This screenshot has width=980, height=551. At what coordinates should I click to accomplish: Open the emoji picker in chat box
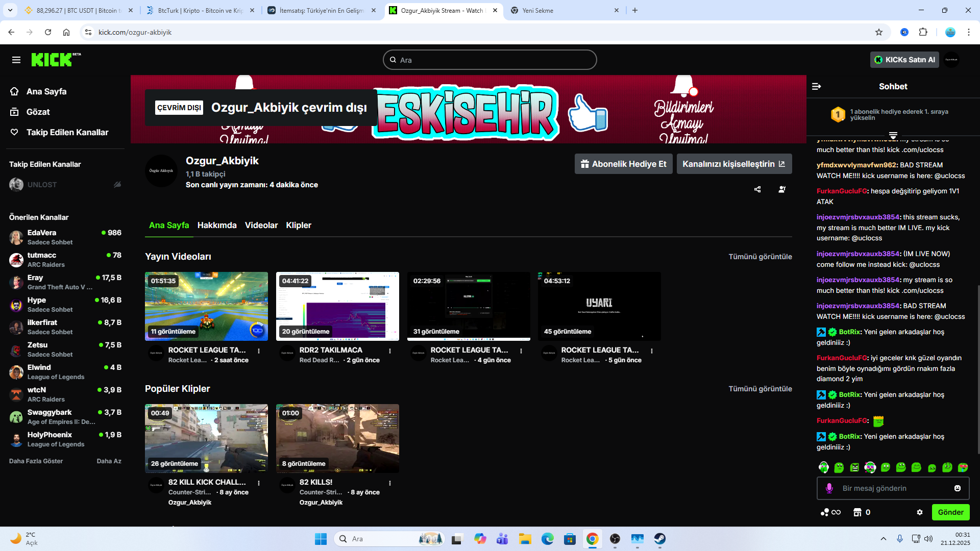point(958,488)
